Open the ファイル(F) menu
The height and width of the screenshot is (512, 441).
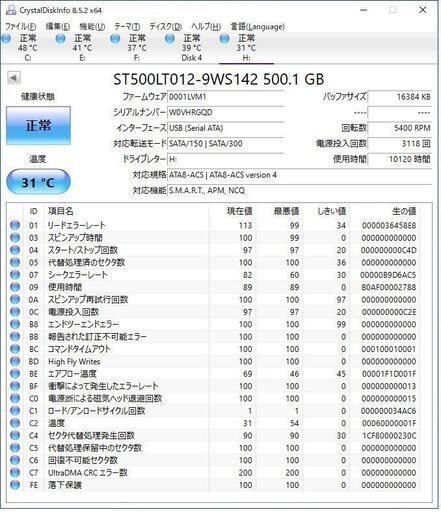[20, 26]
